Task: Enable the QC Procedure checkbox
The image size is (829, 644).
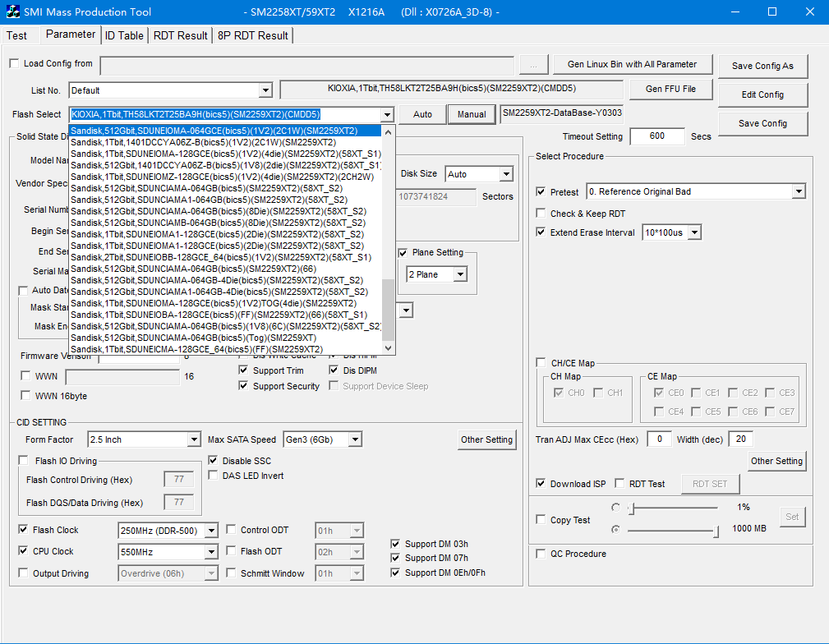Action: click(541, 554)
